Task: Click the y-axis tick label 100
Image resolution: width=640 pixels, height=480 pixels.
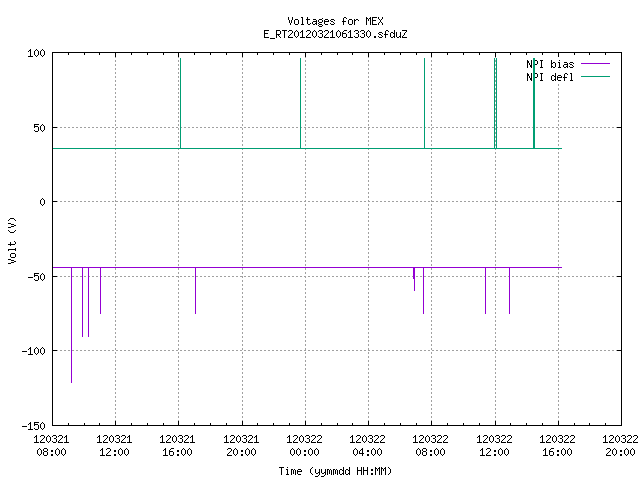Action: 36,53
